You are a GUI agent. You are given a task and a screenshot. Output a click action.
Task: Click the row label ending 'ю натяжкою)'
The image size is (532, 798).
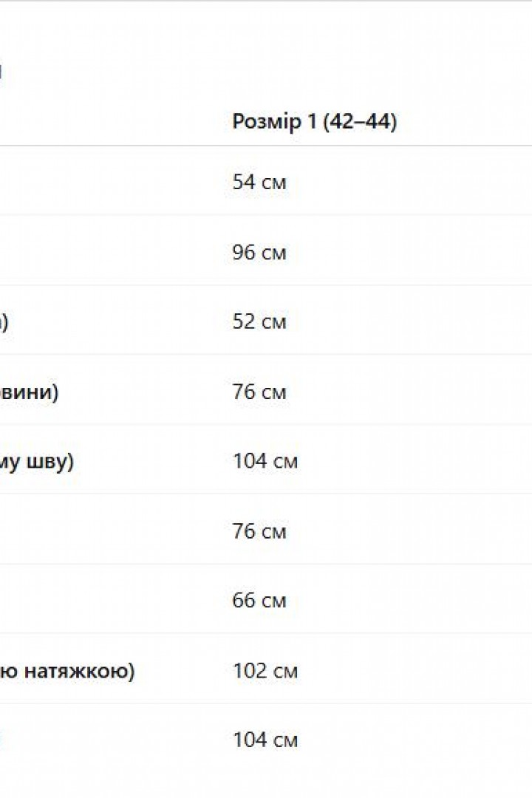point(67,671)
